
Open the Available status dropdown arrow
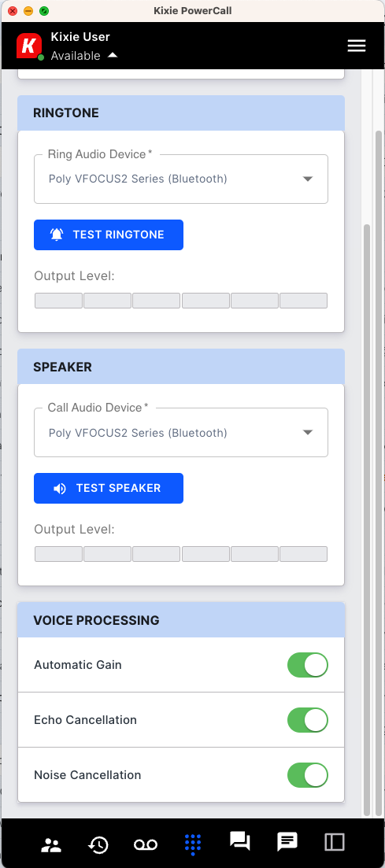(x=113, y=55)
